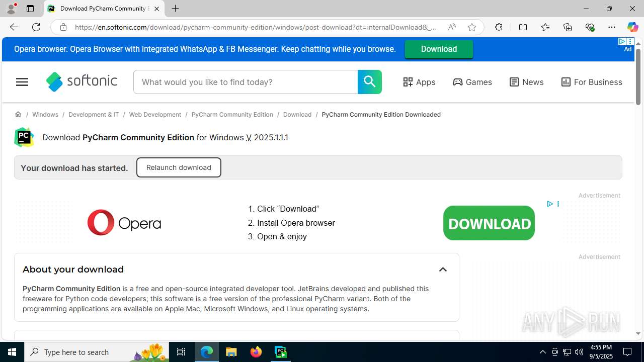Viewport: 644px width, 362px height.
Task: Click the Opera logo in advertisement
Action: (x=124, y=223)
